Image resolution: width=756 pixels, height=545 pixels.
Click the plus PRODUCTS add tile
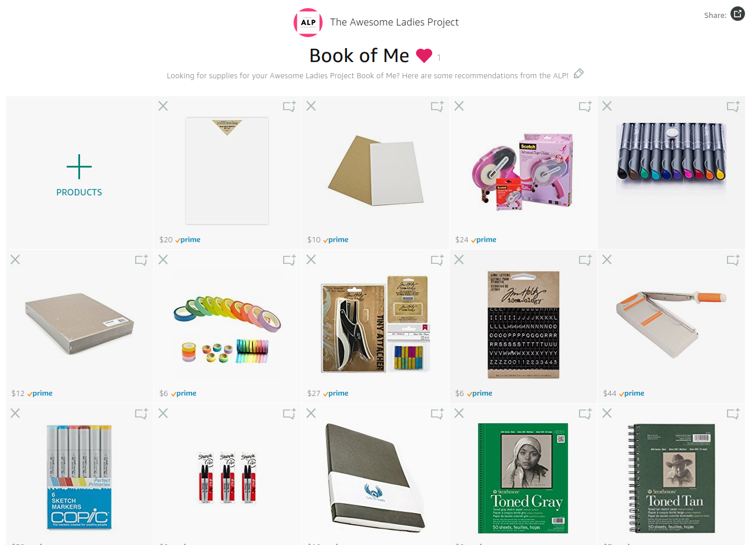pyautogui.click(x=79, y=173)
